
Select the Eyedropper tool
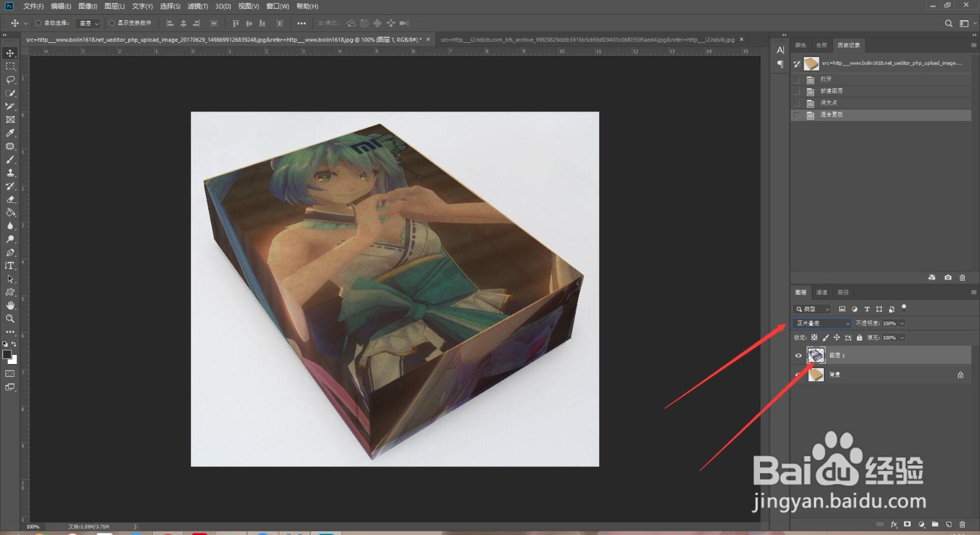point(10,133)
